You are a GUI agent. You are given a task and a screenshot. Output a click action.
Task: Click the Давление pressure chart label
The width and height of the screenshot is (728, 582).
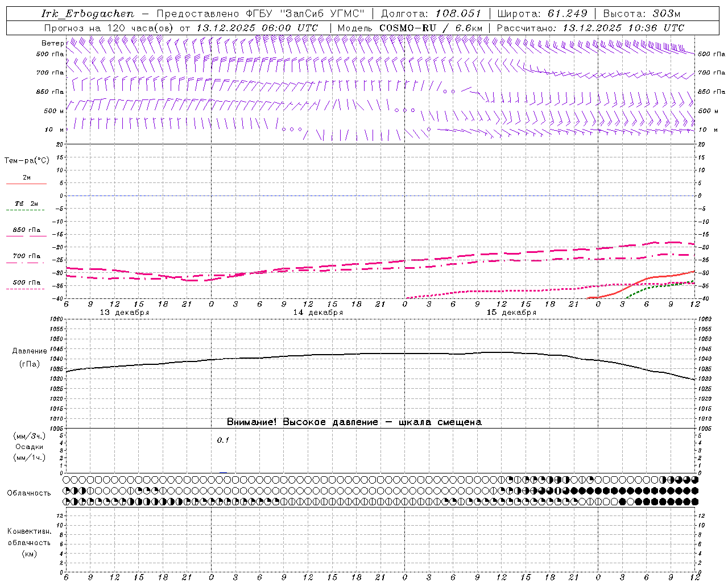[28, 351]
